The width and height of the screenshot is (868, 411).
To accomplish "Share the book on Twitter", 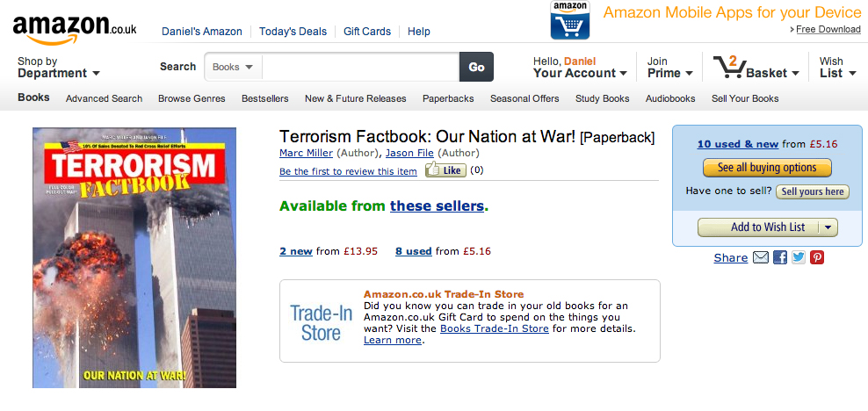I will tap(798, 257).
